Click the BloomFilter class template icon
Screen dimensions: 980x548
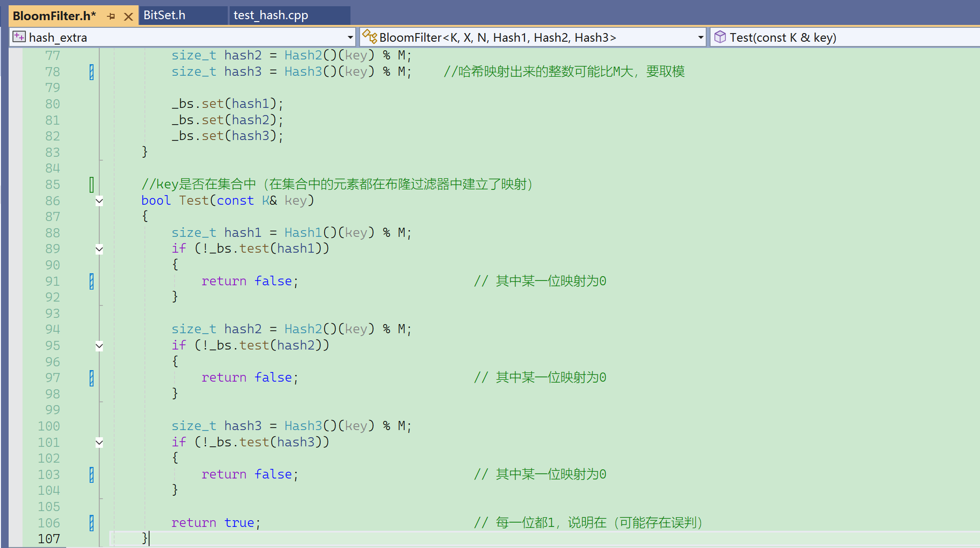point(369,37)
